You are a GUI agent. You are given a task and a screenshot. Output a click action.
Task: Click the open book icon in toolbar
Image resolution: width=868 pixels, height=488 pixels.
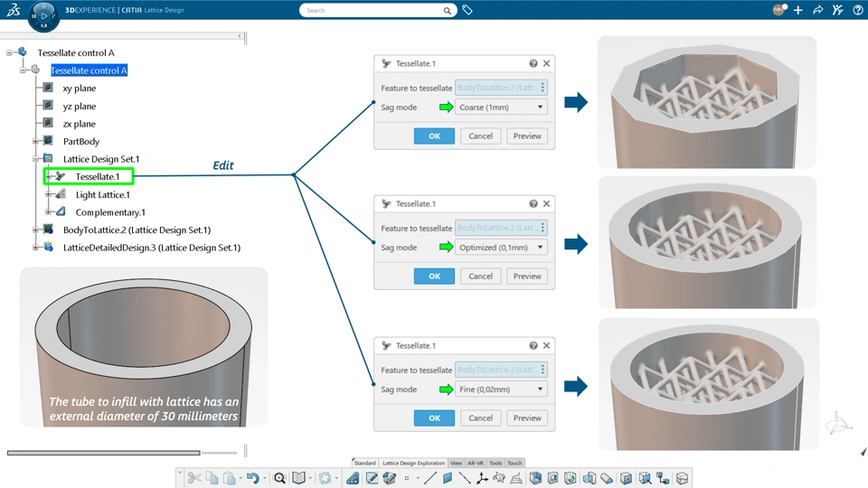point(298,478)
